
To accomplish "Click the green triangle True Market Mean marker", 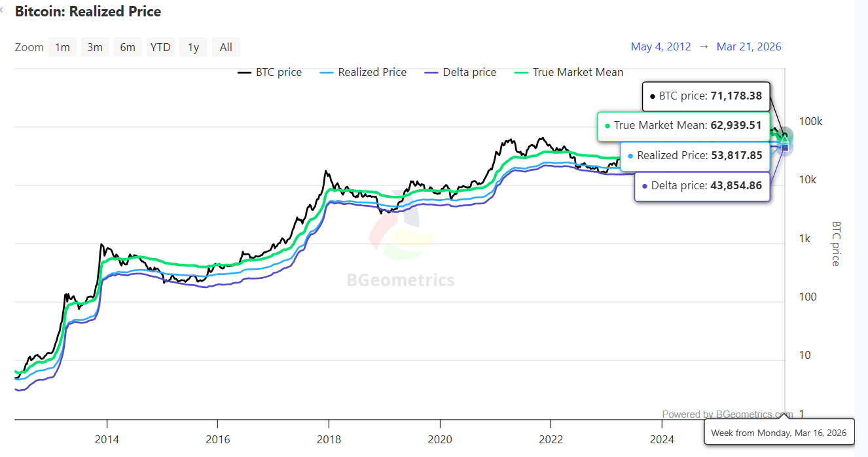I will pyautogui.click(x=785, y=139).
